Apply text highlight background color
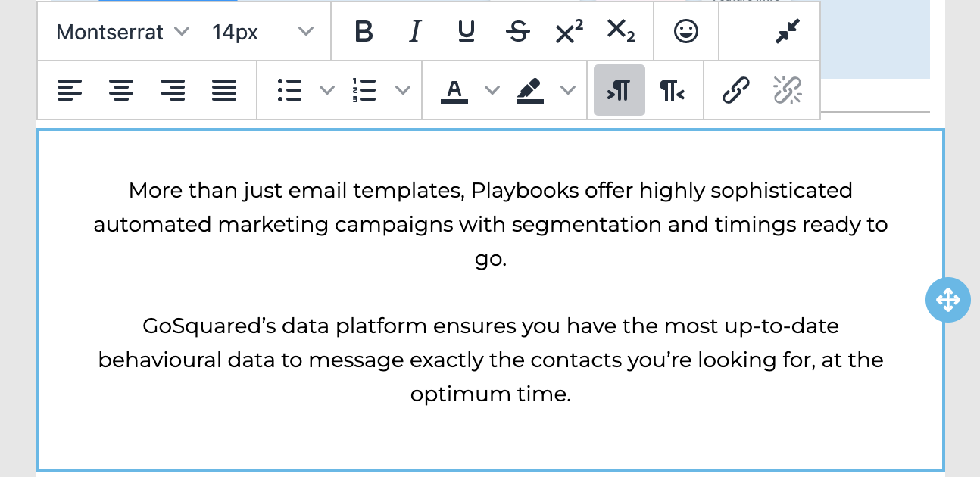Image resolution: width=980 pixels, height=477 pixels. 530,91
